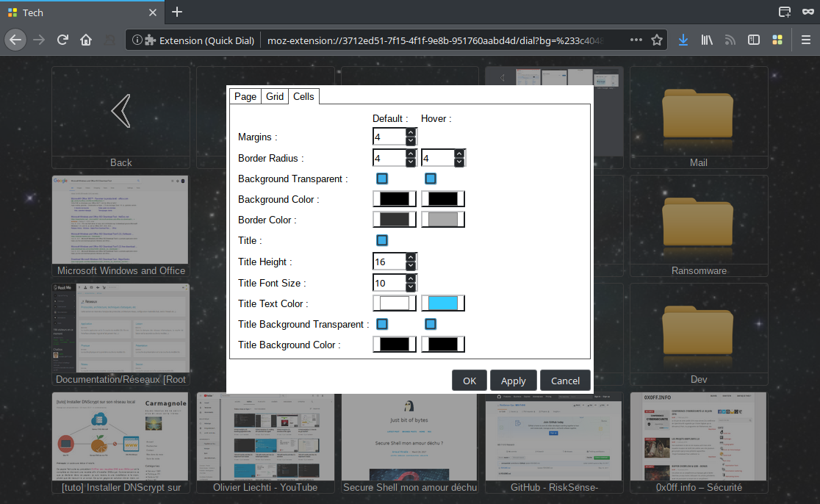
Task: Toggle hover Title Background Transparent checkbox
Action: click(x=431, y=324)
